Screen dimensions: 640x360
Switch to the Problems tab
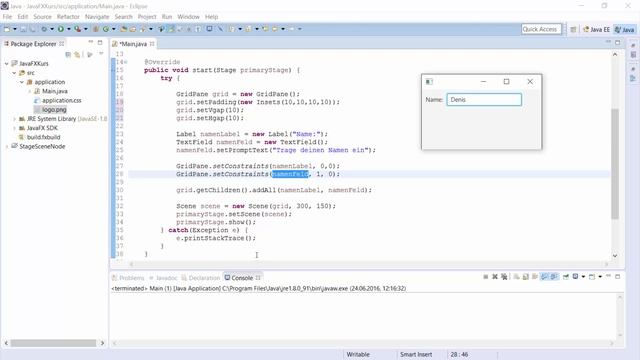tap(128, 278)
